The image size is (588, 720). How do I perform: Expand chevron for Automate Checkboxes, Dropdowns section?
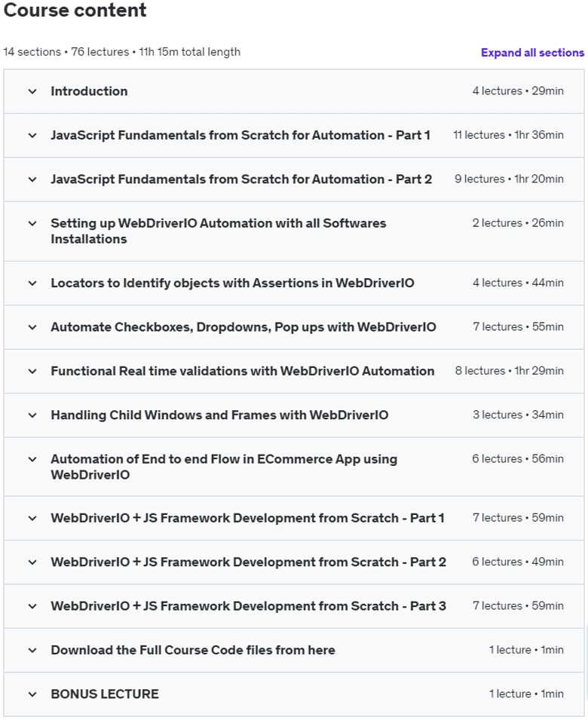32,327
